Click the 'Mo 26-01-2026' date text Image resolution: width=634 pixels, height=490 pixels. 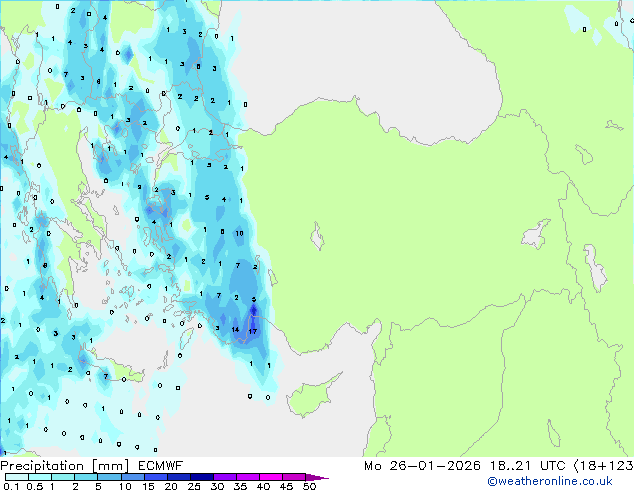[x=422, y=466]
